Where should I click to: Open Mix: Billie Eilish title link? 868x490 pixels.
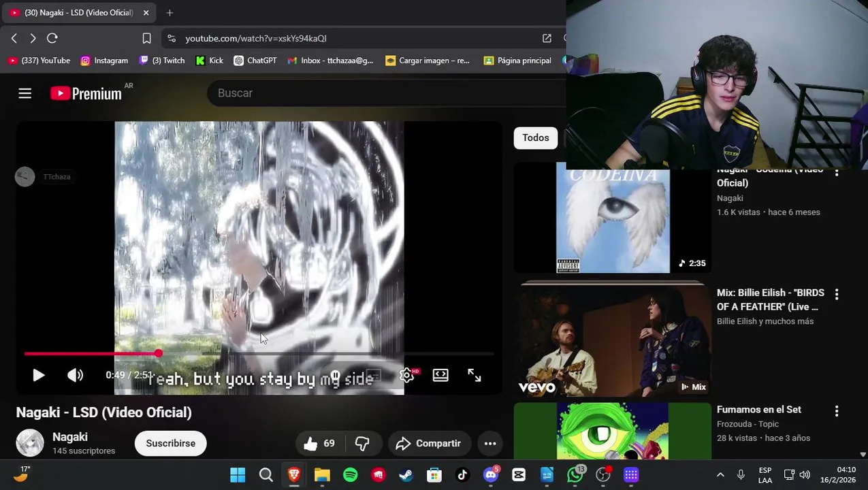click(771, 299)
